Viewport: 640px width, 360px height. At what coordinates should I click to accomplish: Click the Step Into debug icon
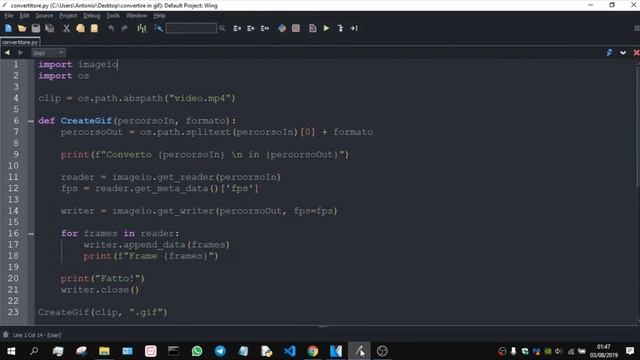coord(340,28)
